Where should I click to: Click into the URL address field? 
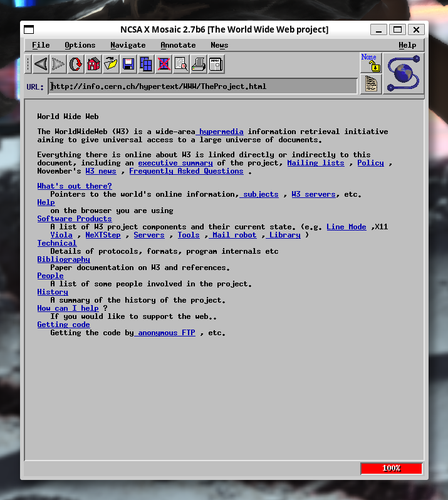202,86
